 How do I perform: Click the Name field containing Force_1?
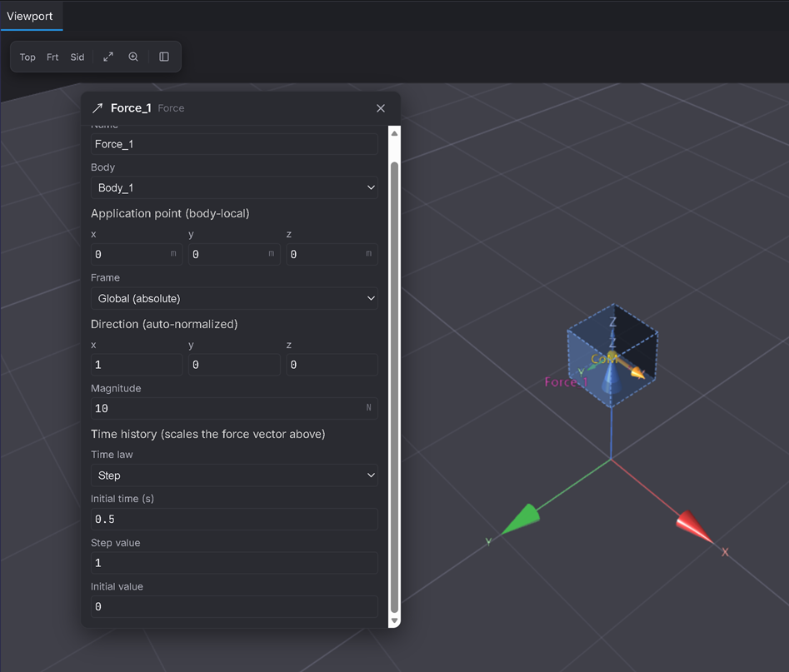[234, 144]
